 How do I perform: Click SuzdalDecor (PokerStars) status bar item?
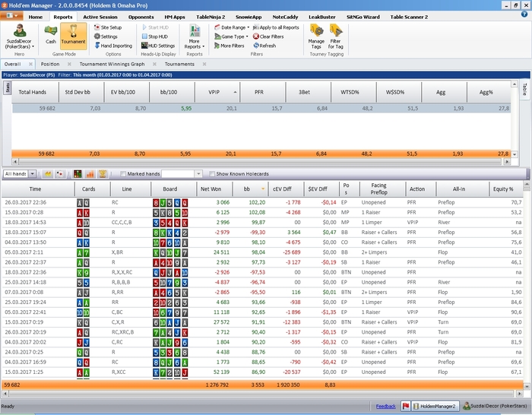point(495,406)
